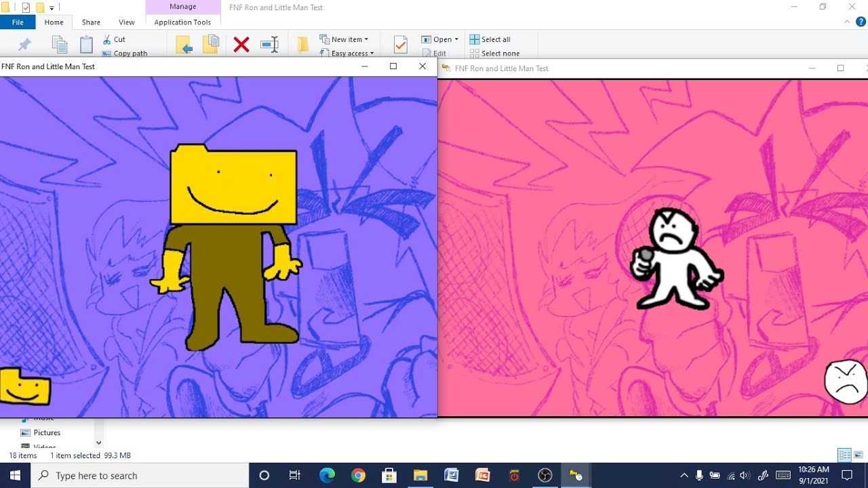This screenshot has height=488, width=868.
Task: Click Little Man character in pink window
Action: pyautogui.click(x=677, y=259)
